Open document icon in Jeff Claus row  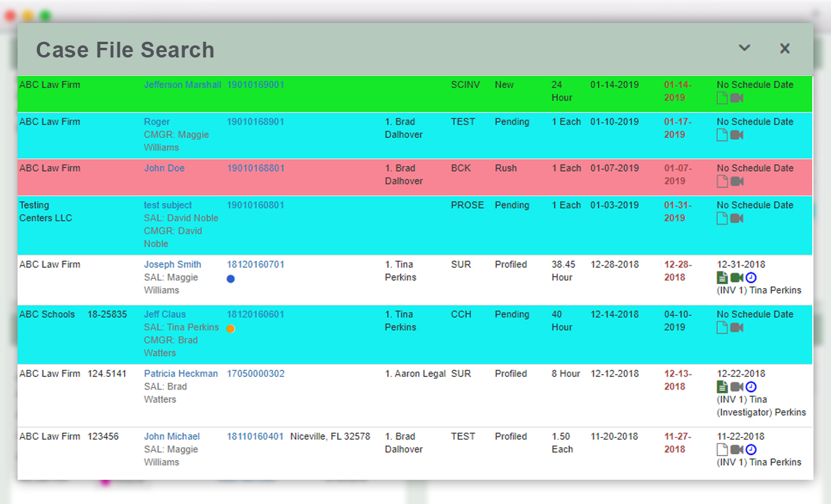722,327
